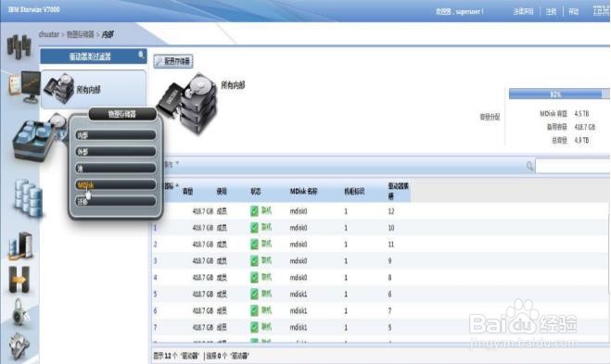The height and width of the screenshot is (364, 611).
Task: Click in the table filter search field
Action: 573,166
